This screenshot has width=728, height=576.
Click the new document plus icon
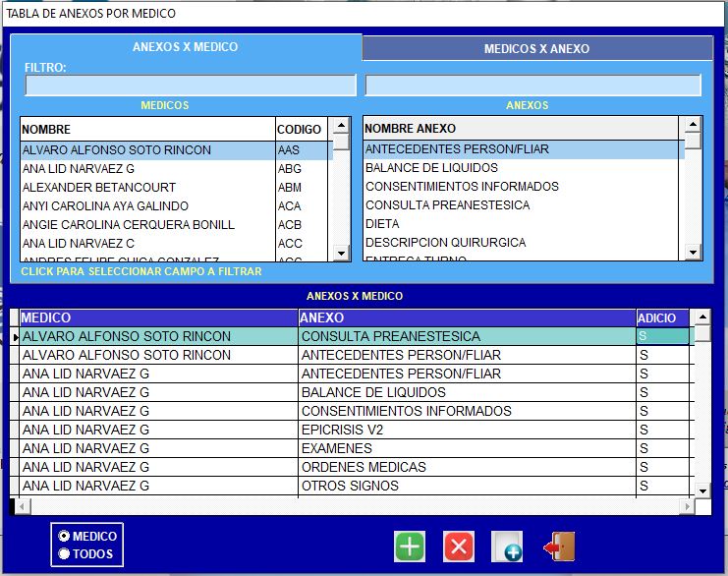(507, 547)
